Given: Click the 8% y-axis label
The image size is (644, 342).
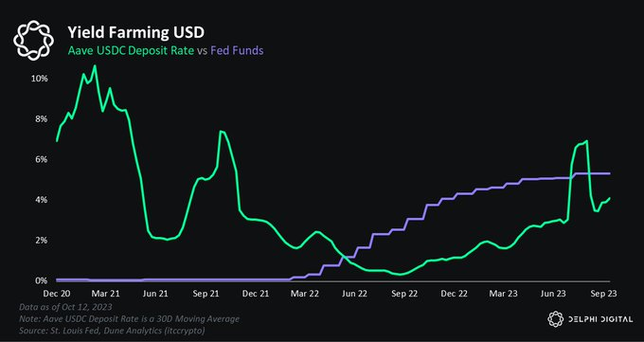Looking at the screenshot, I should pos(42,118).
